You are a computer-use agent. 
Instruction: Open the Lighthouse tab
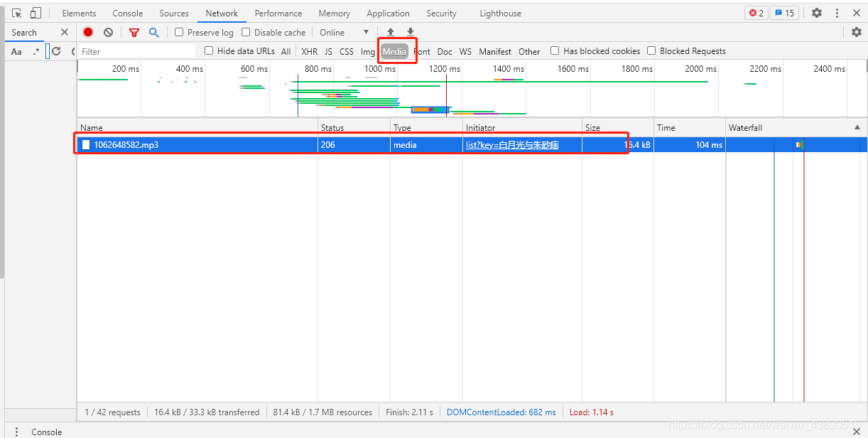[x=500, y=13]
